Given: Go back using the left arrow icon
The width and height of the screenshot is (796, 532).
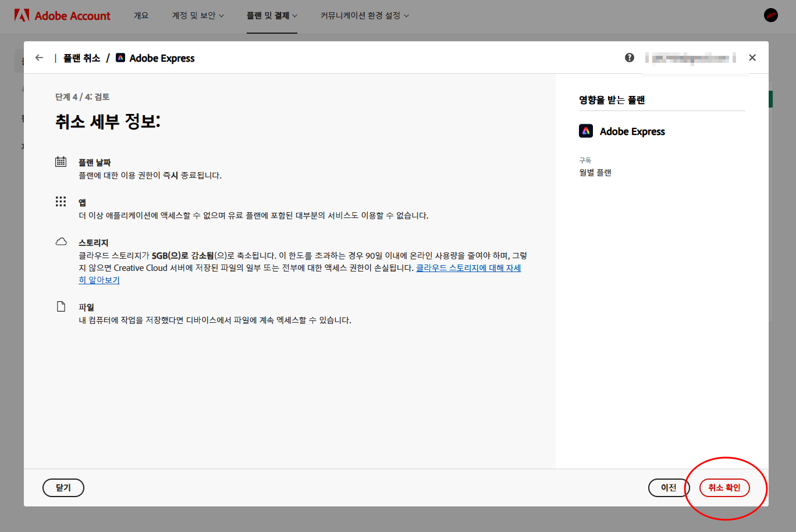Looking at the screenshot, I should point(40,58).
